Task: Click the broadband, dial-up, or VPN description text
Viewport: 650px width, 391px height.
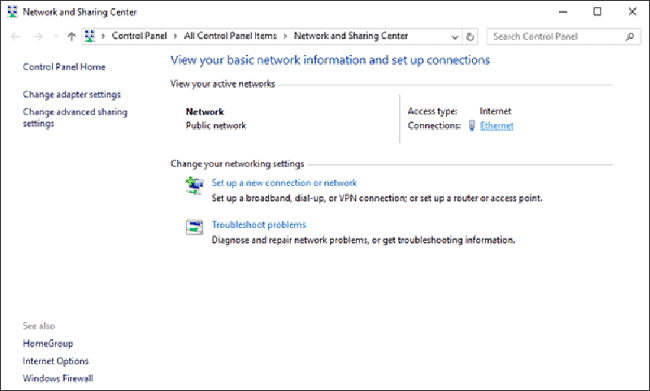Action: click(377, 198)
